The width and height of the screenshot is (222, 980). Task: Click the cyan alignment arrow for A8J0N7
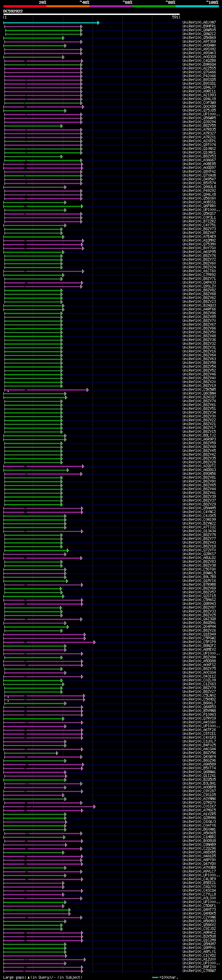pyautogui.click(x=52, y=23)
